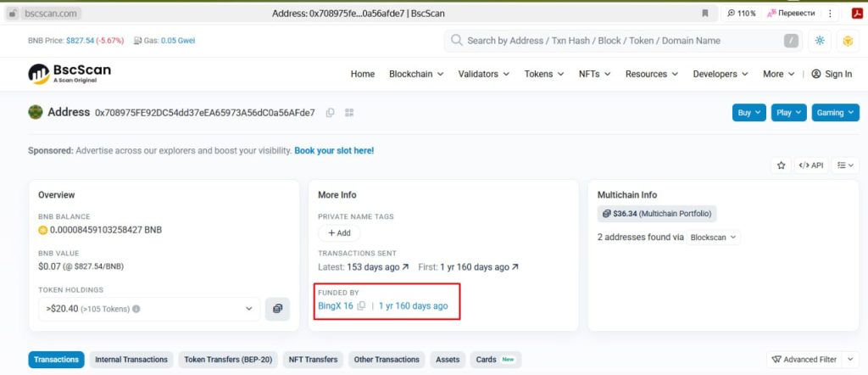Open the address QR code icon
The width and height of the screenshot is (868, 375).
(x=348, y=113)
